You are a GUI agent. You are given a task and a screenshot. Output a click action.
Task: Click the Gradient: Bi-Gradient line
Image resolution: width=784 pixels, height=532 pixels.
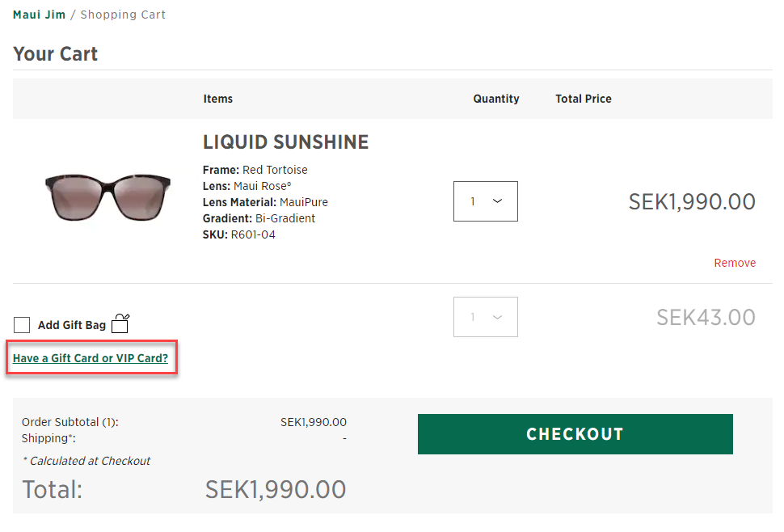tap(259, 218)
